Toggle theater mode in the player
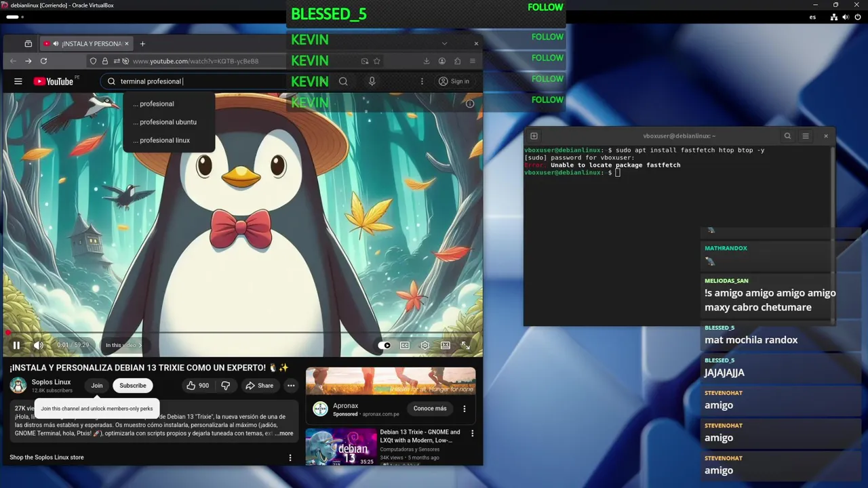Image resolution: width=868 pixels, height=488 pixels. point(446,345)
